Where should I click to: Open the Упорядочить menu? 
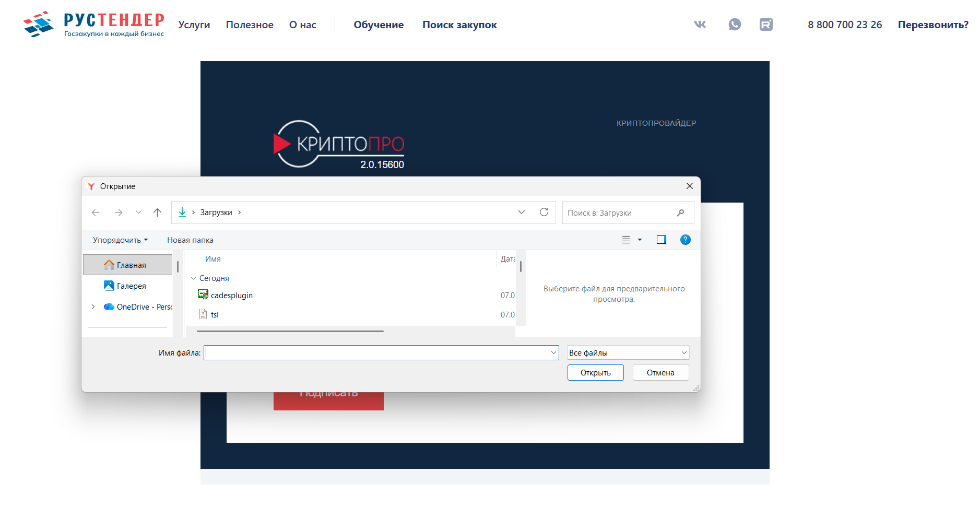tap(120, 240)
